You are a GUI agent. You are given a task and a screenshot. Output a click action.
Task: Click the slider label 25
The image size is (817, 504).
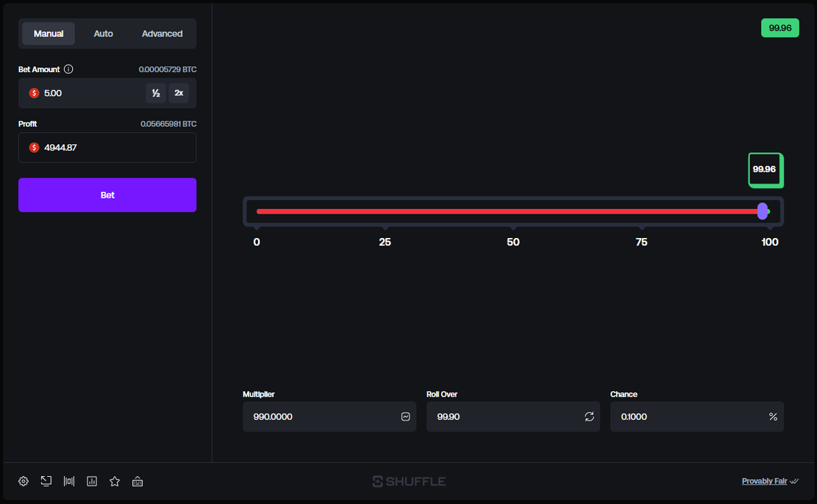(x=385, y=242)
